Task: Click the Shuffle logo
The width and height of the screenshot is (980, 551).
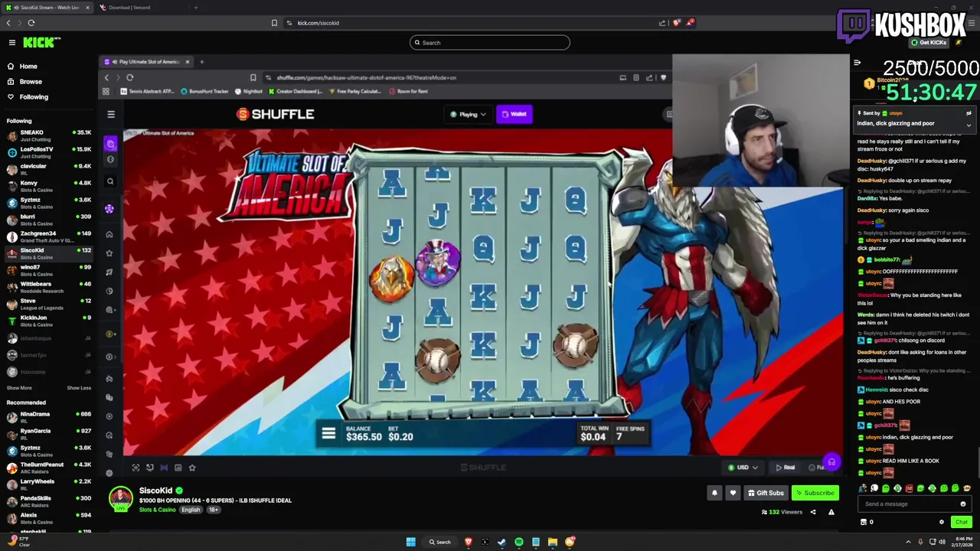Action: [275, 114]
